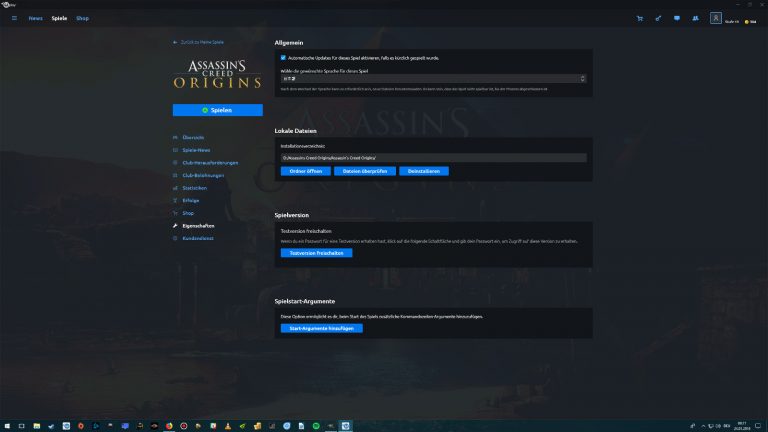768x432 pixels.
Task: Expand the game language dropdown
Action: tap(432, 78)
